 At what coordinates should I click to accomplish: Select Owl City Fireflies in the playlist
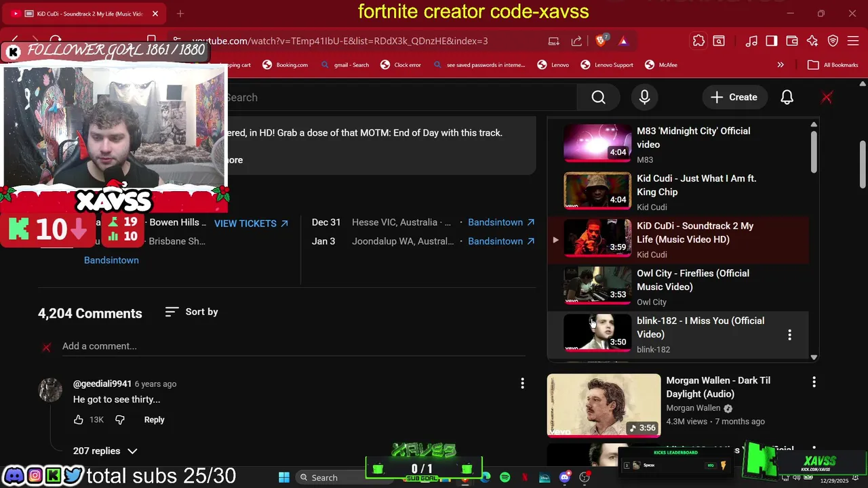(x=678, y=287)
